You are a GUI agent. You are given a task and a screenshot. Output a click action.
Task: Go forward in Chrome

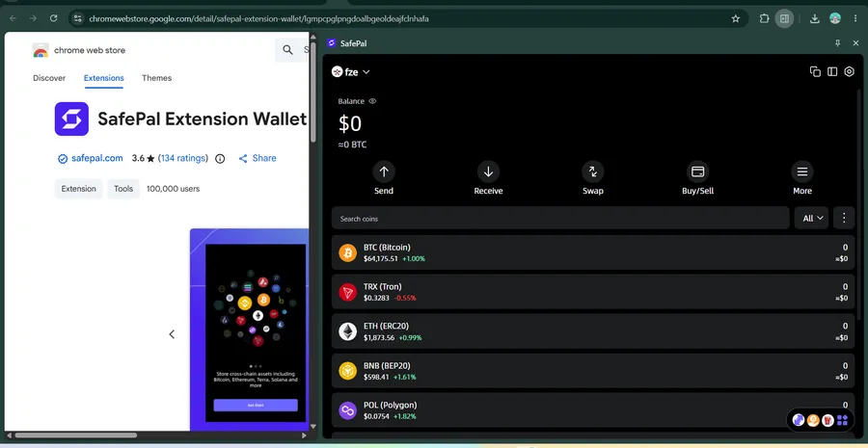(33, 18)
